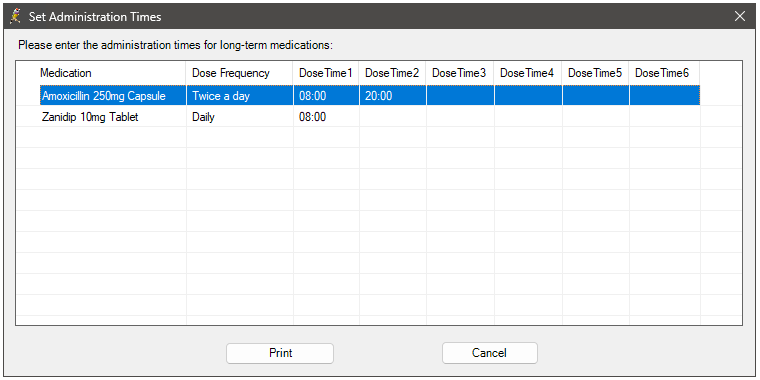Click the app icon in title bar
The height and width of the screenshot is (380, 760).
coord(16,16)
